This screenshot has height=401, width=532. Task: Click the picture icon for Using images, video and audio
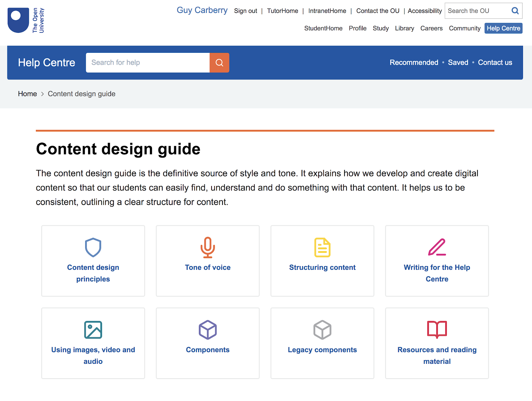(x=93, y=330)
